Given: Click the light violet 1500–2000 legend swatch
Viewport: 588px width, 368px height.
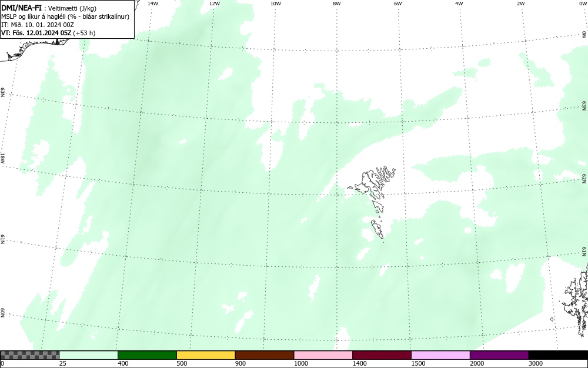Looking at the screenshot, I should coord(440,355).
